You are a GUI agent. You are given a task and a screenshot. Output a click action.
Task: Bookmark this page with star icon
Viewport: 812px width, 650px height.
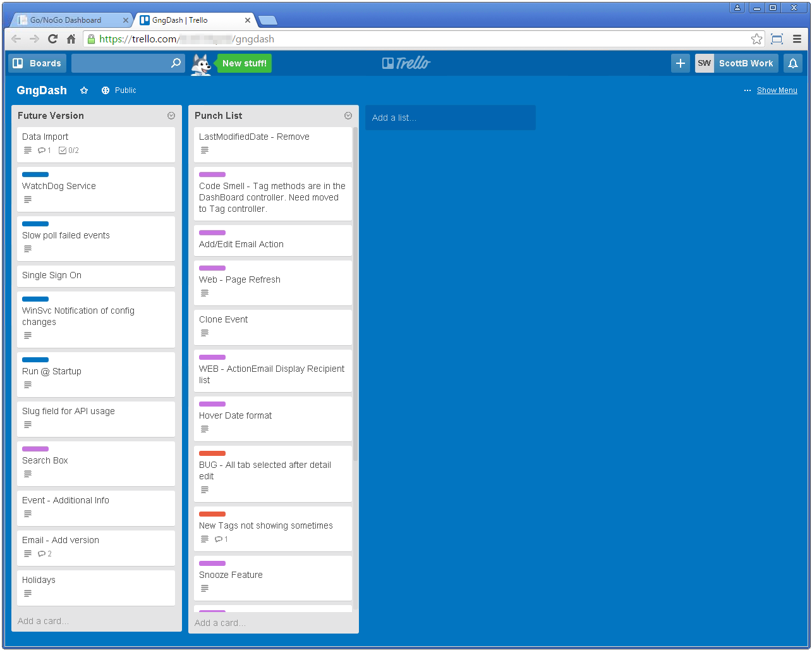tap(756, 39)
